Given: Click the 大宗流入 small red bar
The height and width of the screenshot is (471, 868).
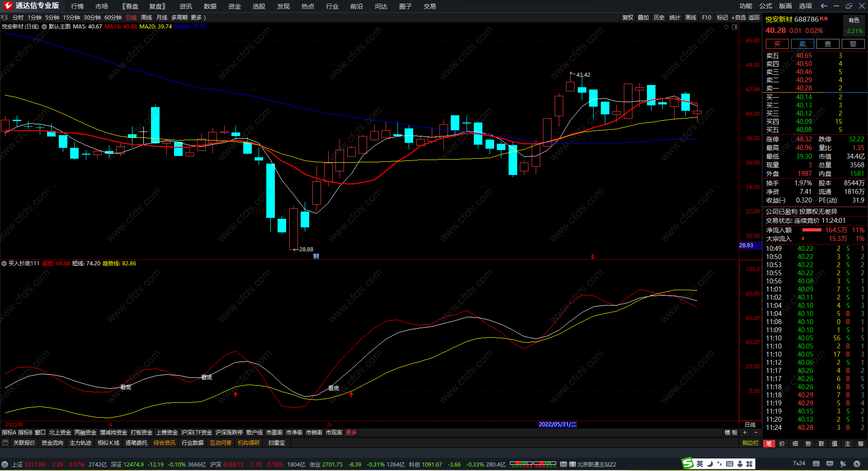Looking at the screenshot, I should tap(803, 239).
